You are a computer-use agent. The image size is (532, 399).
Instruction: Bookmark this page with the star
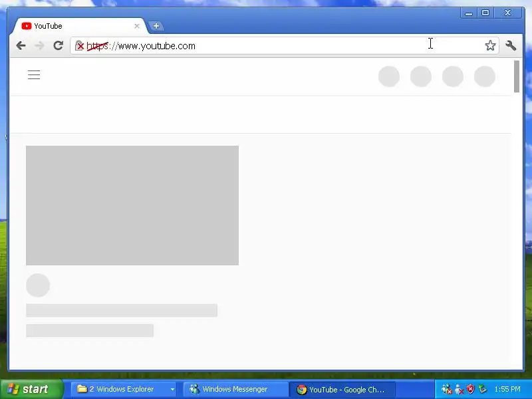tap(490, 45)
